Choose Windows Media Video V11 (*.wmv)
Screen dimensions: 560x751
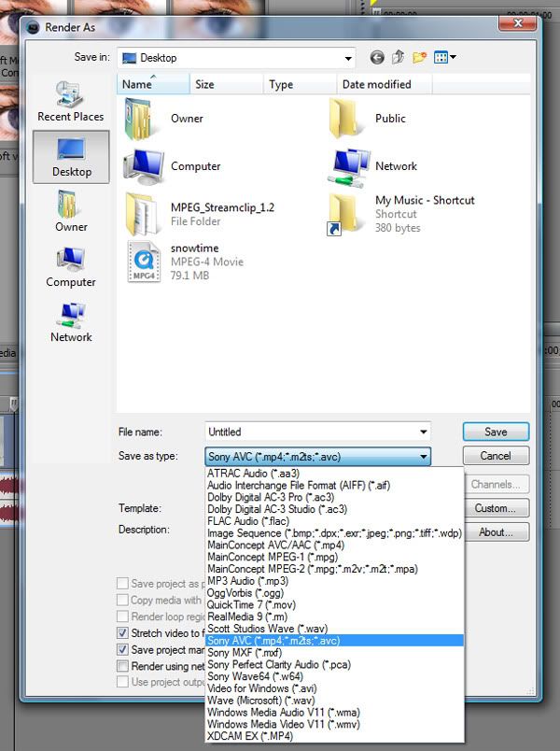coord(334,724)
